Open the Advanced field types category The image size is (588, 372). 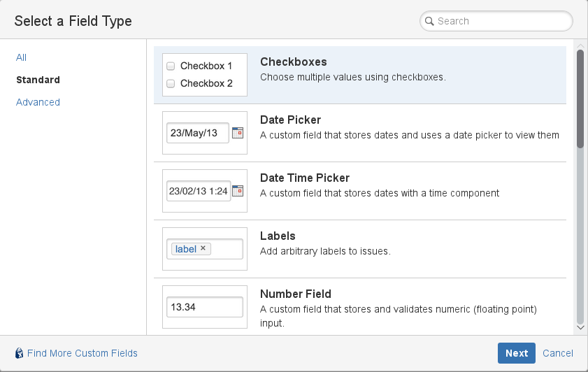38,102
